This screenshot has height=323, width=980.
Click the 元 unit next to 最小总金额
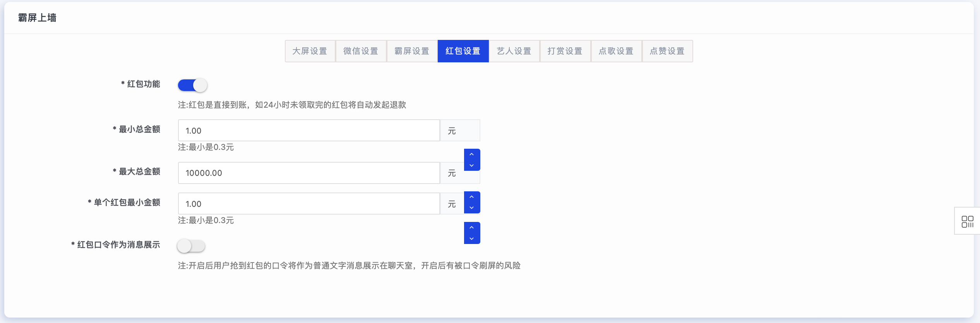click(x=452, y=131)
